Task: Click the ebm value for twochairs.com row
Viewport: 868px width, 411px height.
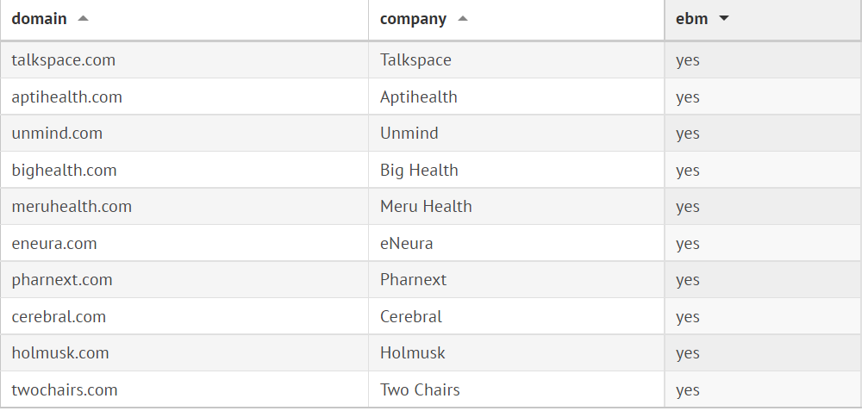Action: (x=688, y=389)
